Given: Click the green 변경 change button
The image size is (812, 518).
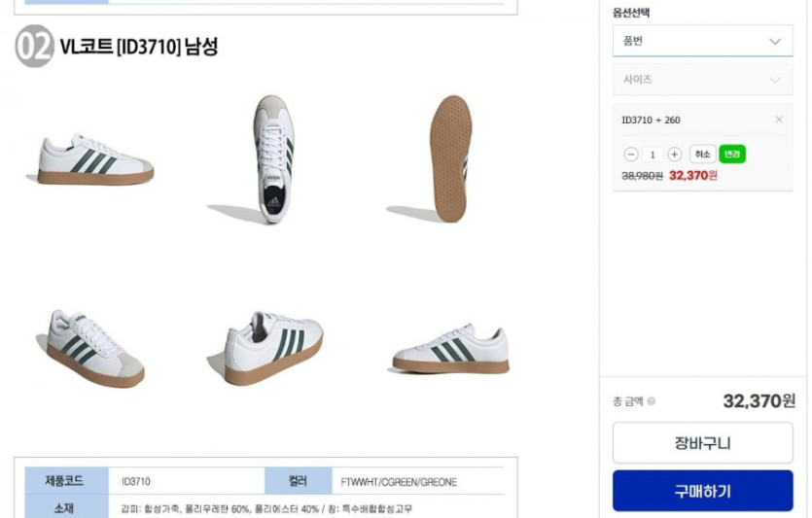Looking at the screenshot, I should click(731, 155).
